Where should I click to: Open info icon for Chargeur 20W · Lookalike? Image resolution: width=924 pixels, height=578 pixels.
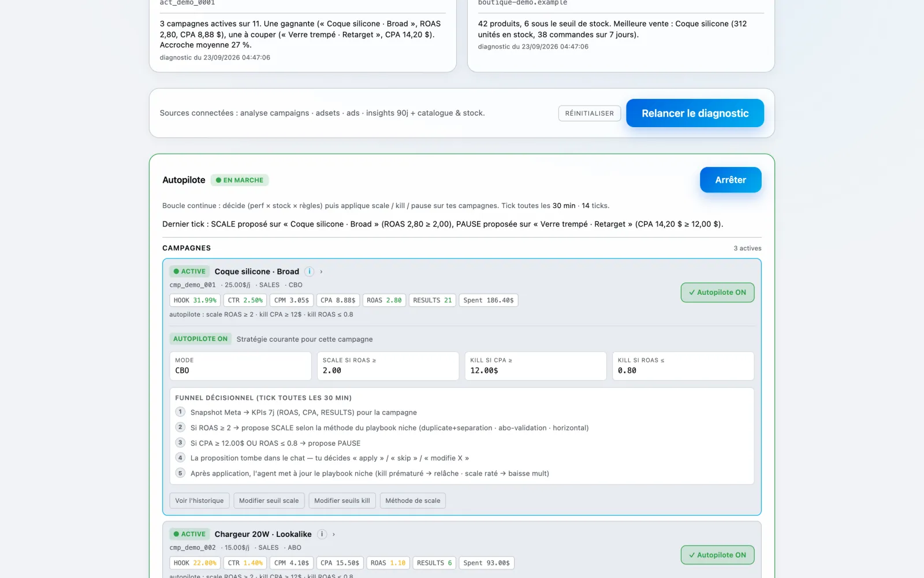(x=322, y=534)
